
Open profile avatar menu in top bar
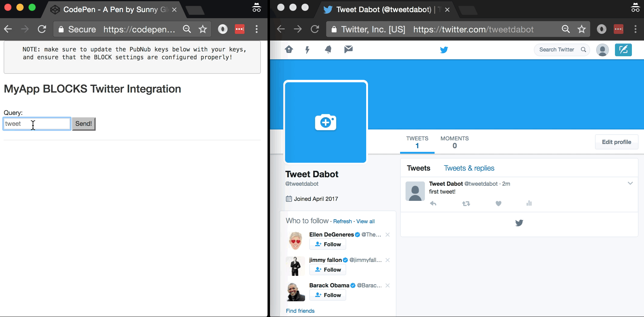pos(602,50)
